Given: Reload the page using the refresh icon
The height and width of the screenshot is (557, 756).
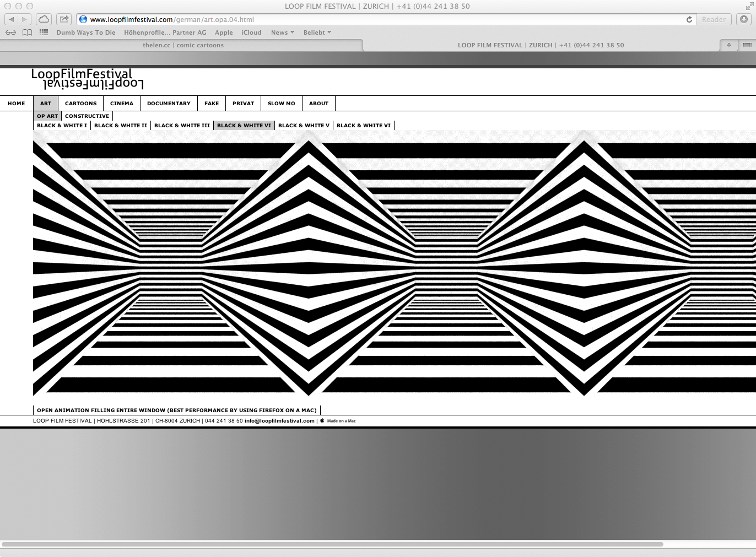Looking at the screenshot, I should click(689, 19).
